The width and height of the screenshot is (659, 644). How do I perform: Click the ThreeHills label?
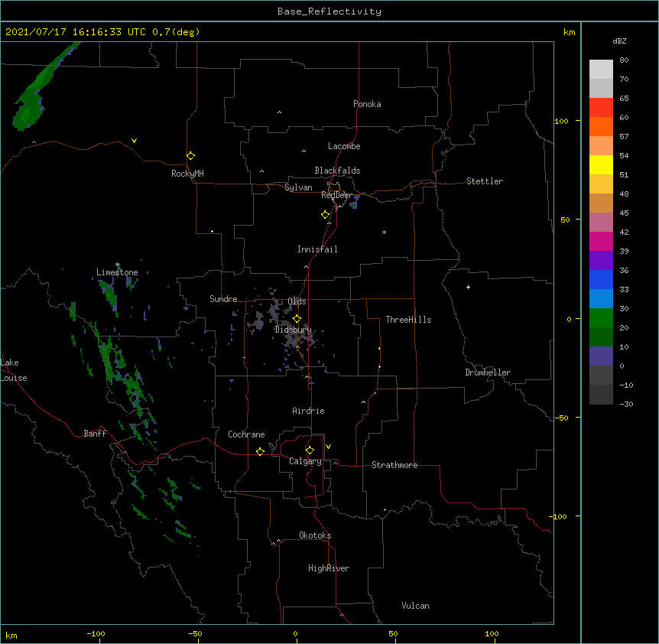(408, 320)
